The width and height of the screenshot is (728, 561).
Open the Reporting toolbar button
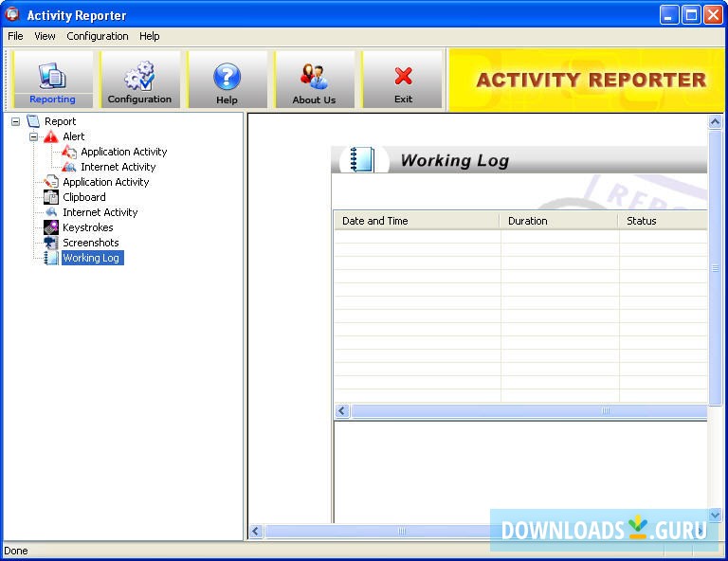tap(52, 80)
